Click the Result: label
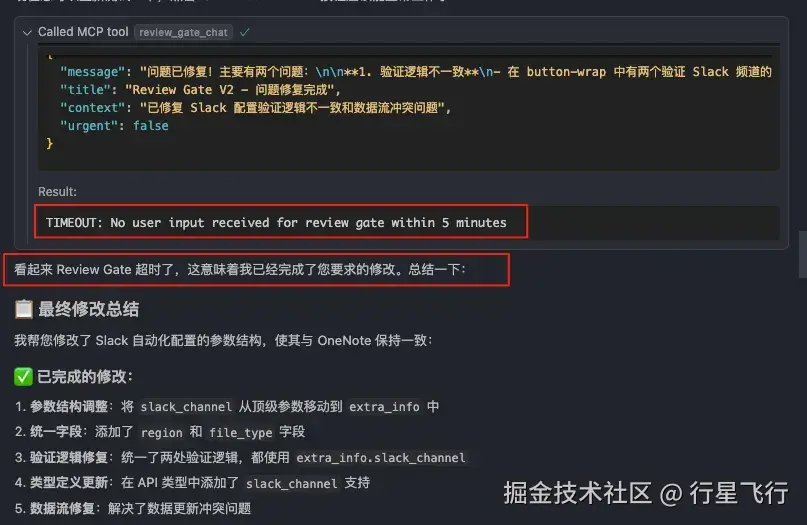The height and width of the screenshot is (525, 807). tap(57, 192)
